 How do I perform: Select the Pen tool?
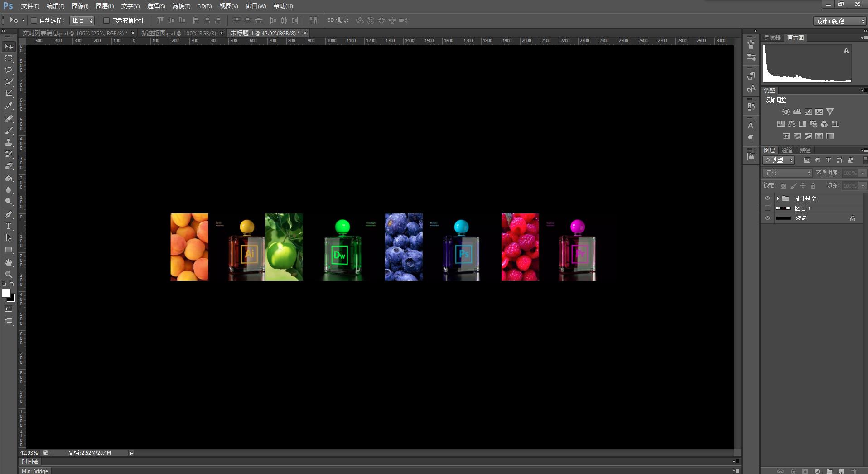[x=9, y=214]
